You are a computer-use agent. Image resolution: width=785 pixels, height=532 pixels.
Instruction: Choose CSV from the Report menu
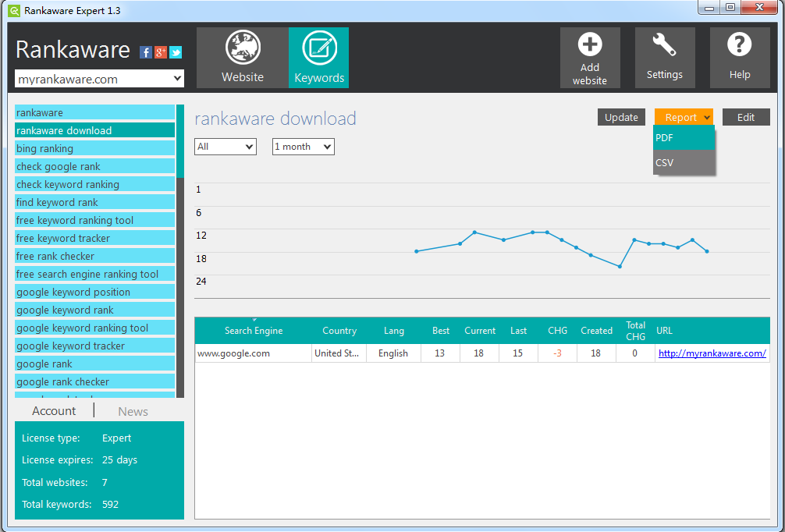(684, 163)
